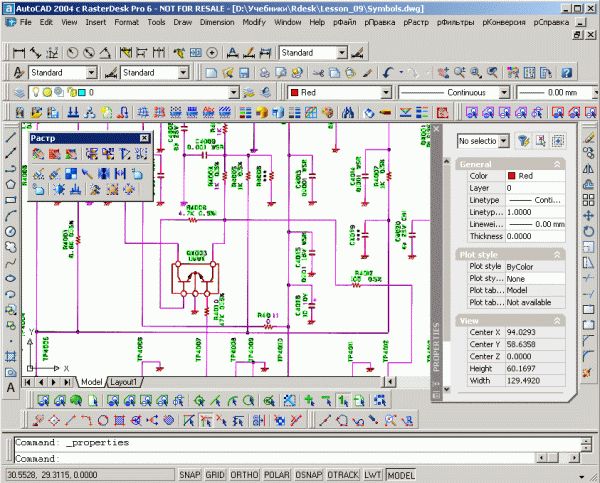
Task: Open the Dimension menu
Action: pyautogui.click(x=217, y=22)
